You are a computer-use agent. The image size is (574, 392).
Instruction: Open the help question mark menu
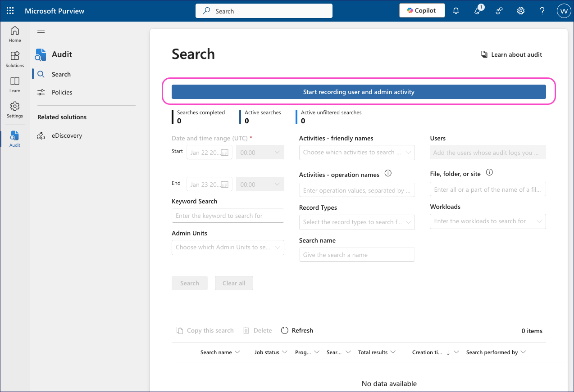point(542,10)
